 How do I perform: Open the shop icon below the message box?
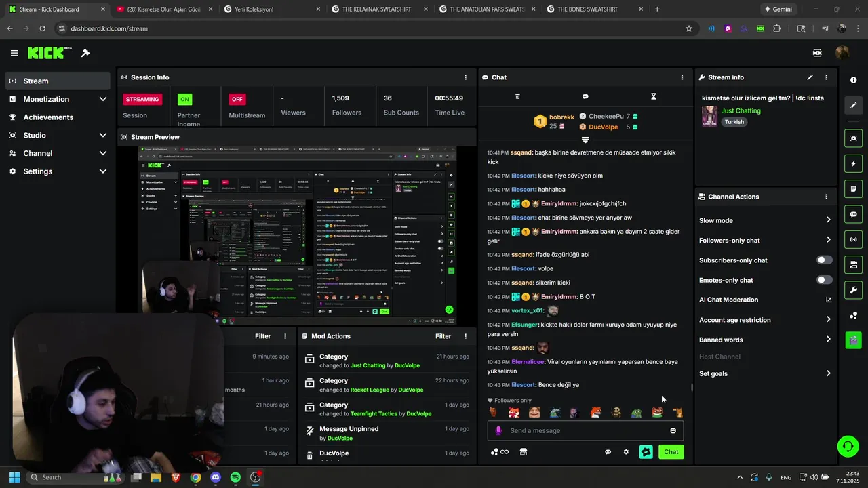[523, 452]
